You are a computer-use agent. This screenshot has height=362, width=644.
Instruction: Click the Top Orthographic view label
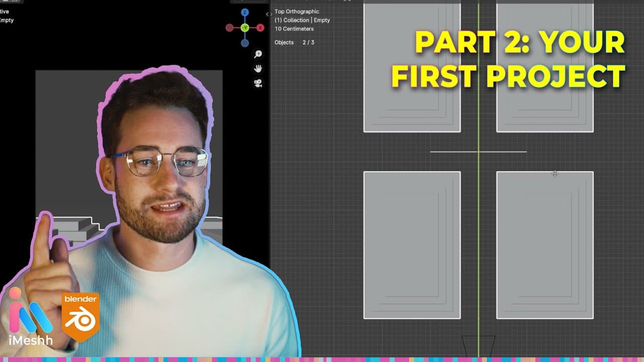coord(297,12)
